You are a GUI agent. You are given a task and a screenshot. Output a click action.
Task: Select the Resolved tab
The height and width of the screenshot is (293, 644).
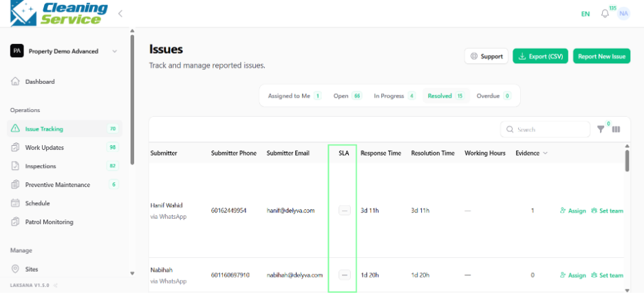click(x=446, y=96)
